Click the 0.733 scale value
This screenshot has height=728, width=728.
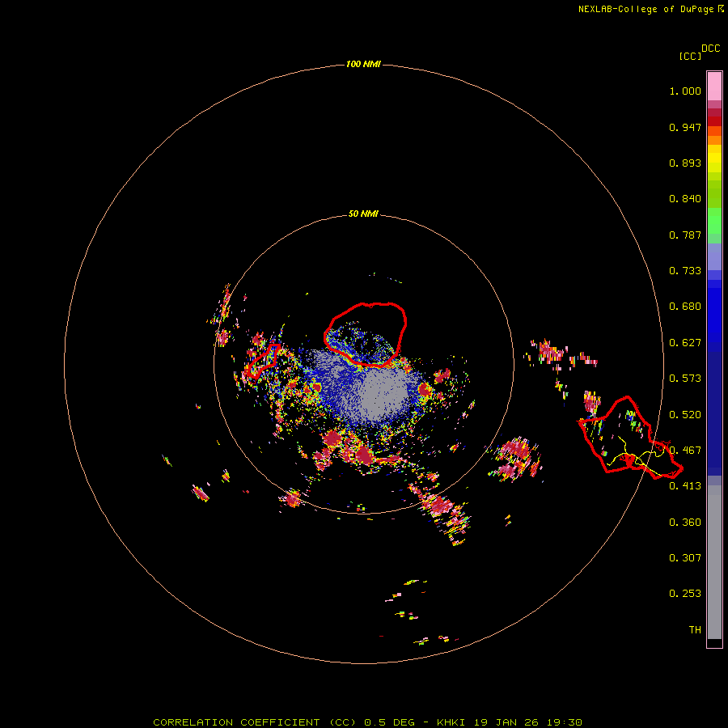coord(685,271)
